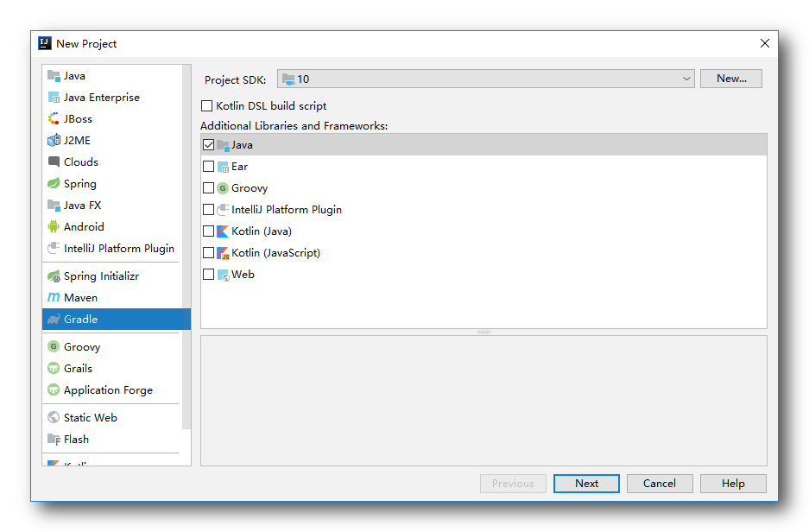Close the New Project window

pos(765,43)
